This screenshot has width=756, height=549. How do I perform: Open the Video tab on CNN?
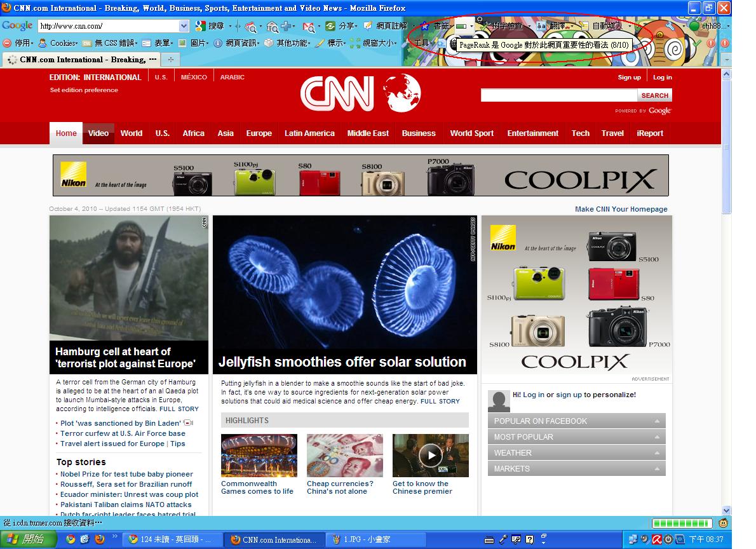tap(98, 133)
